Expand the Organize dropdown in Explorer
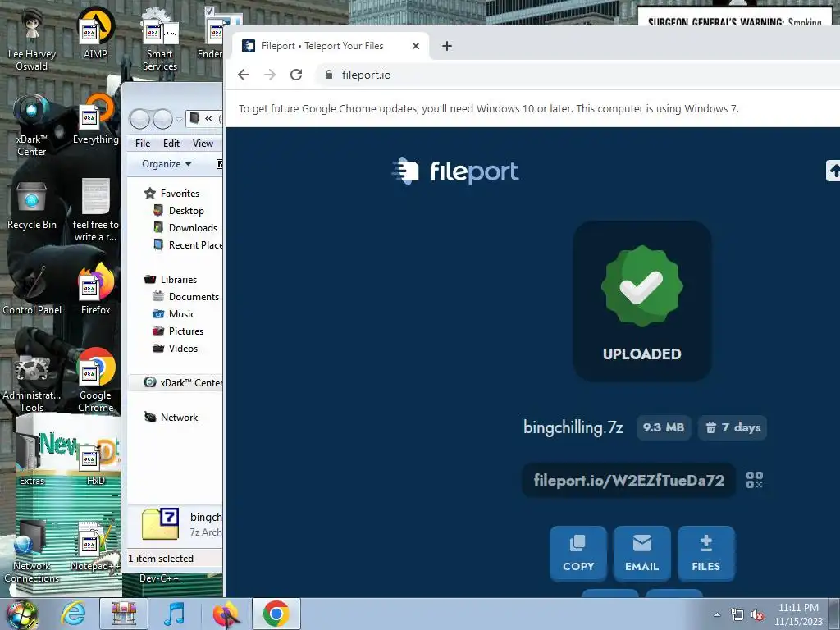The image size is (840, 630). pos(166,164)
